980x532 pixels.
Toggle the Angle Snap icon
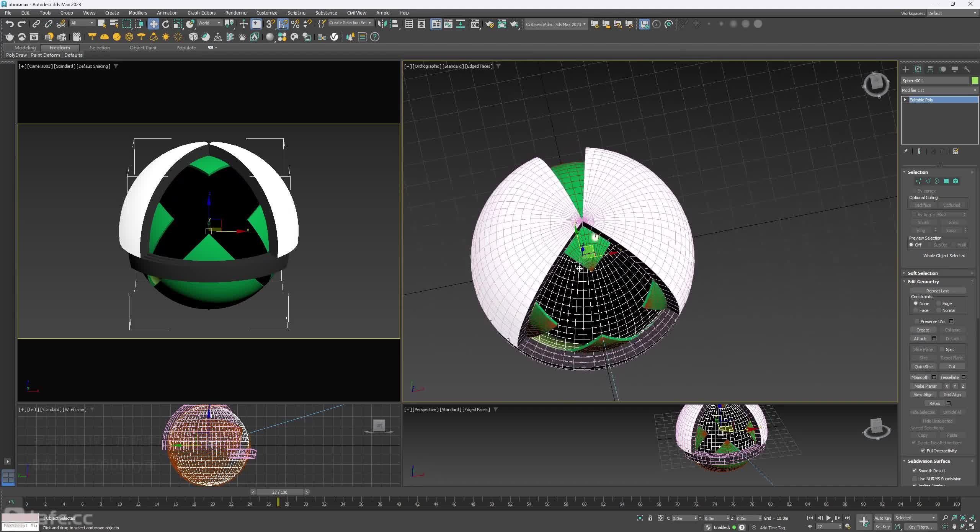(x=283, y=24)
